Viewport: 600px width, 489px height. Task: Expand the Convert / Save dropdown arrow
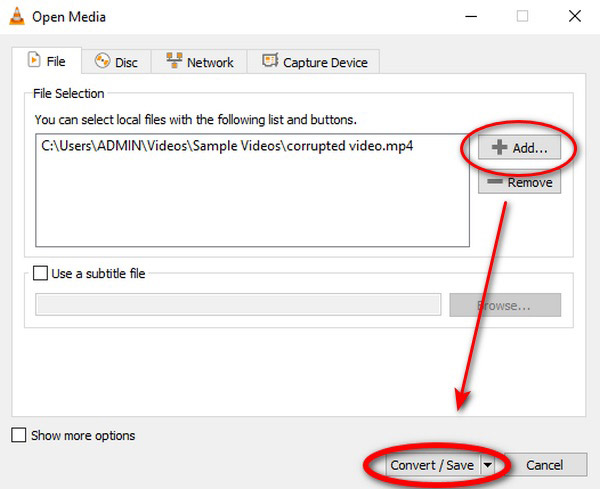[x=487, y=465]
